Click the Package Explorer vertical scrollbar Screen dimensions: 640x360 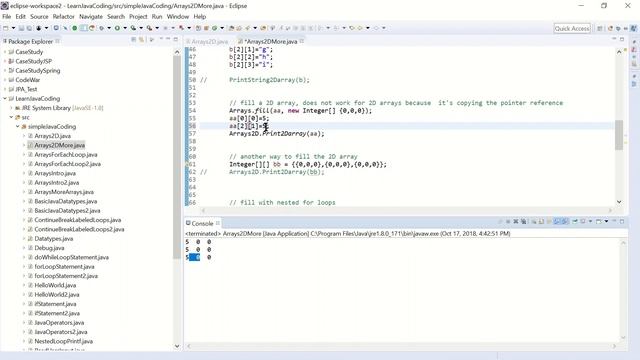177,157
